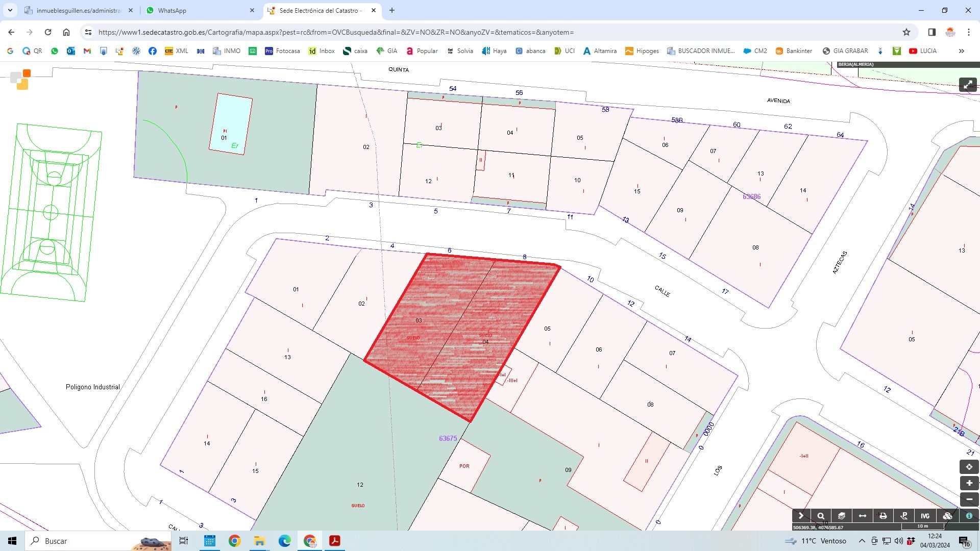The width and height of the screenshot is (980, 551).
Task: Go to the browser home page
Action: (x=66, y=32)
